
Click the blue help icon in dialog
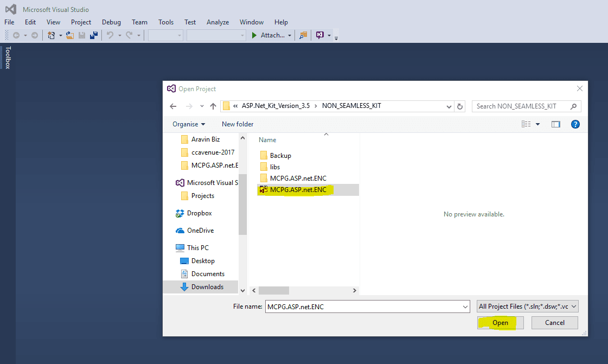[575, 124]
